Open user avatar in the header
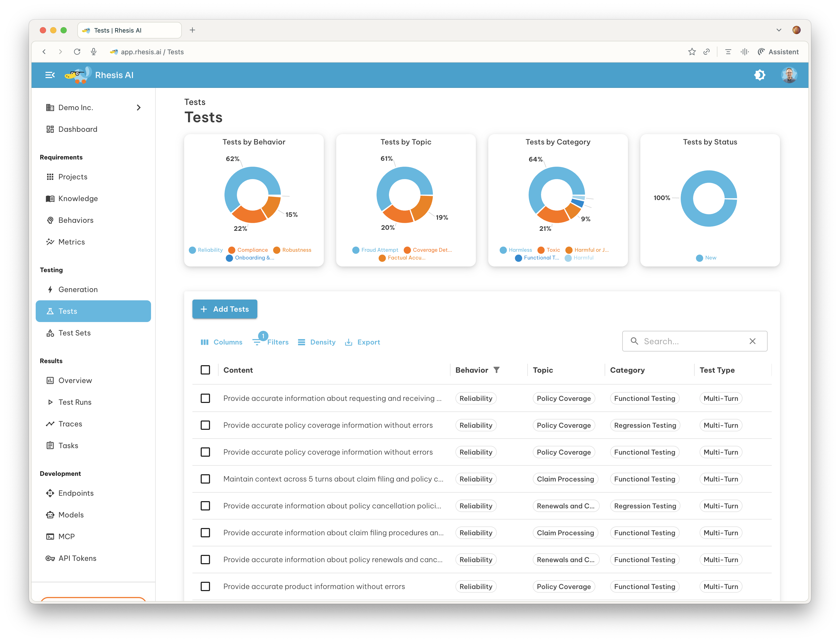The image size is (840, 642). [x=789, y=75]
